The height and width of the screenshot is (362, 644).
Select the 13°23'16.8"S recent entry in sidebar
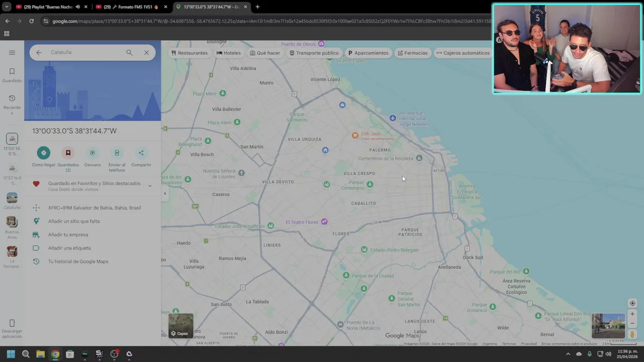click(x=12, y=174)
